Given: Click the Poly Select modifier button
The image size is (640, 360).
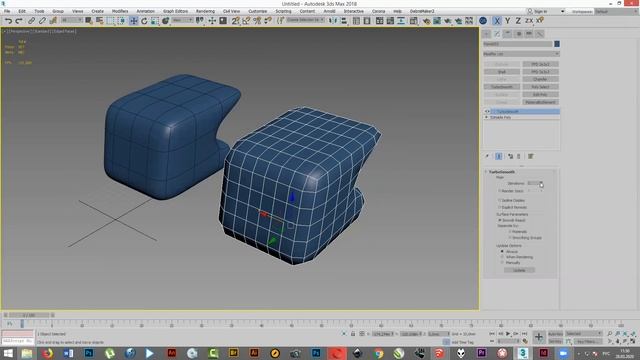Looking at the screenshot, I should (x=540, y=87).
